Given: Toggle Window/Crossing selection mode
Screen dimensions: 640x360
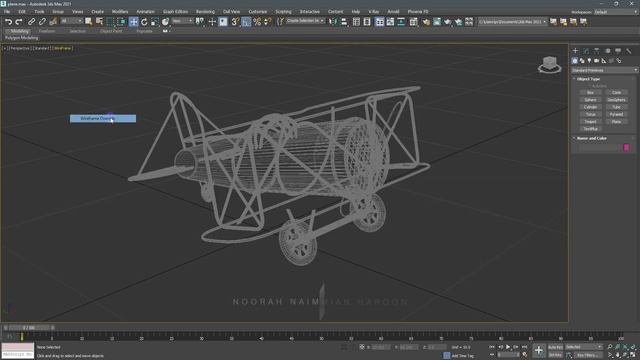Looking at the screenshot, I should tap(121, 22).
